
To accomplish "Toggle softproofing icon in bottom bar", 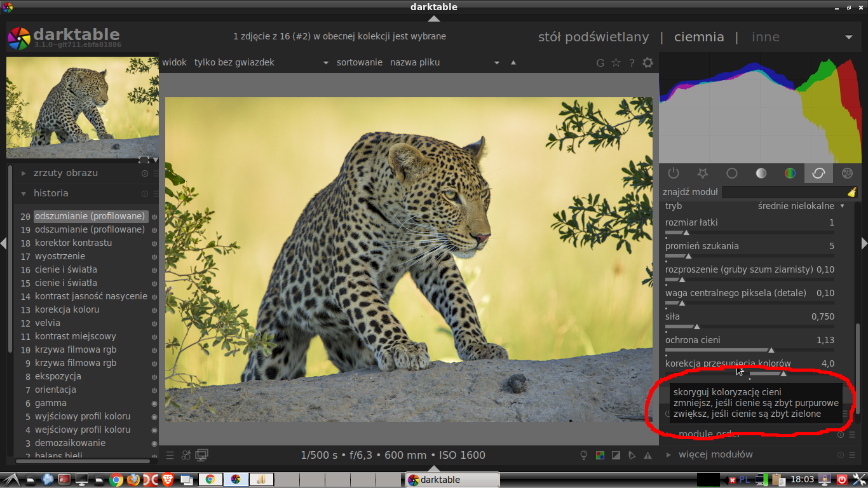I will click(x=632, y=455).
